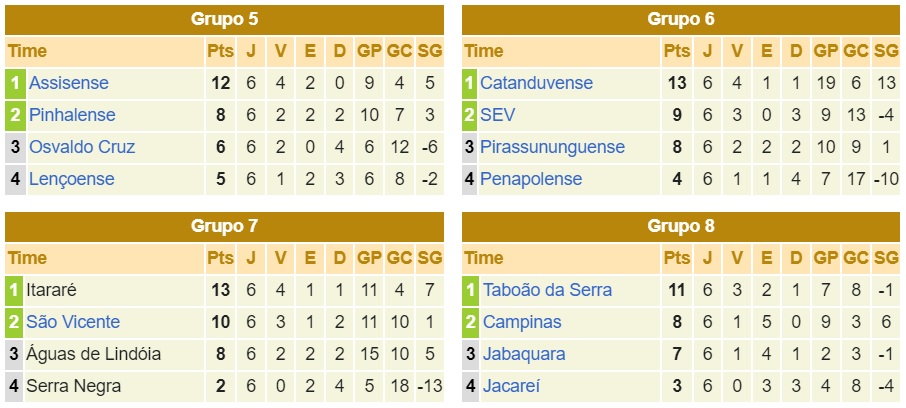Select the Penapolense team link

click(x=530, y=179)
